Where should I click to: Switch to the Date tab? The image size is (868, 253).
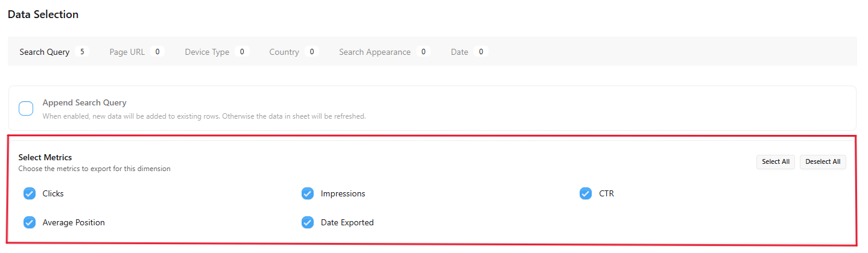point(469,52)
